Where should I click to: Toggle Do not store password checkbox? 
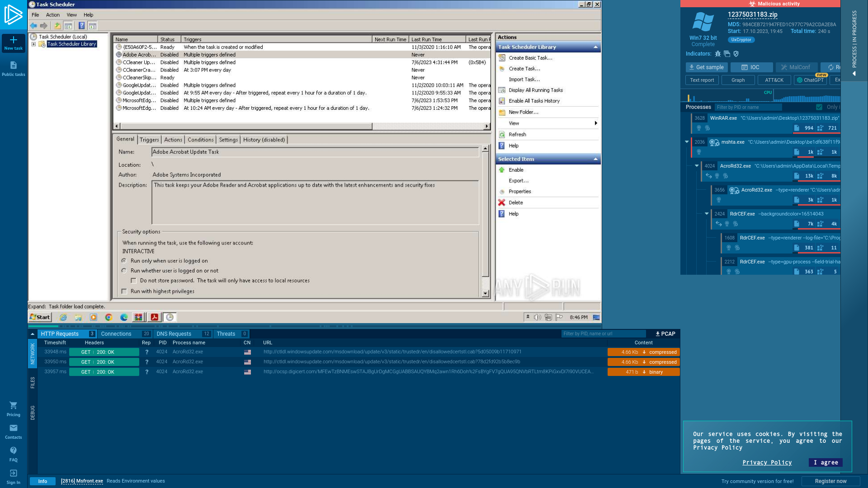coord(134,281)
